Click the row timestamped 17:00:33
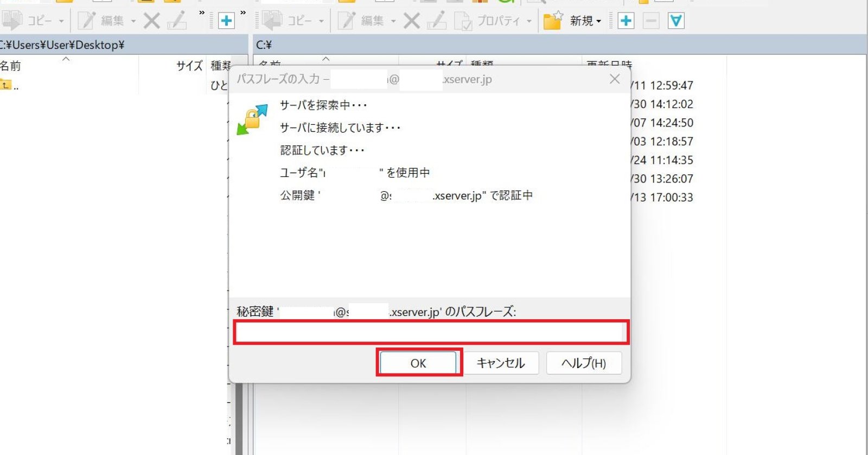The height and width of the screenshot is (455, 868). [662, 197]
